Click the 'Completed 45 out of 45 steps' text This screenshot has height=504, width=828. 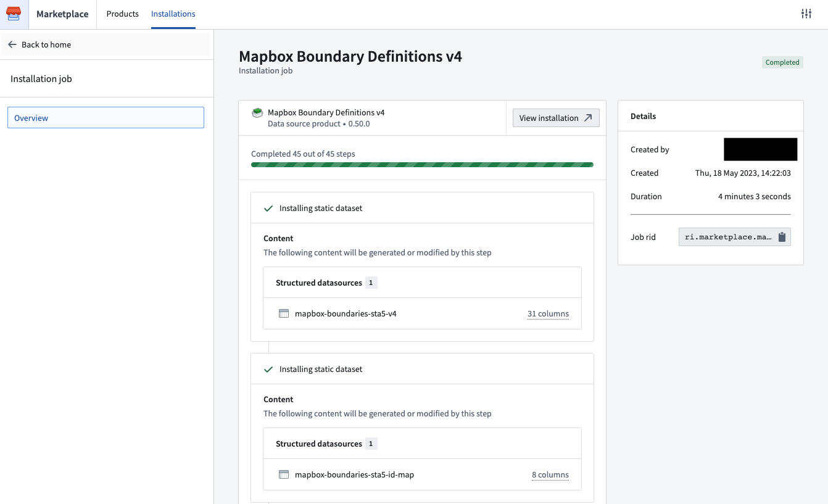[x=303, y=154]
